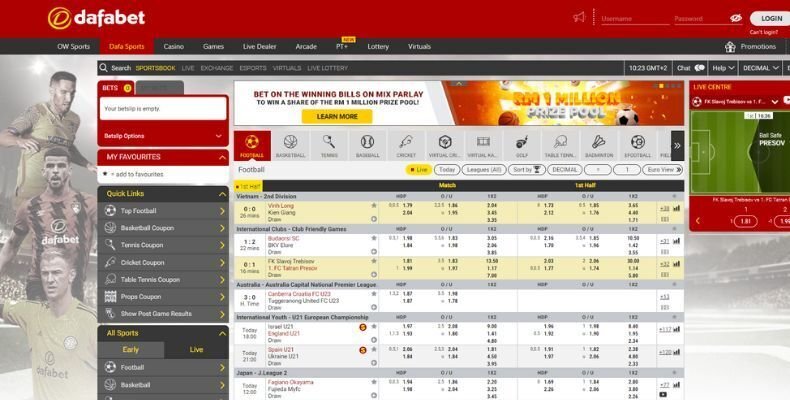Click the Learn More banner button

tap(337, 116)
